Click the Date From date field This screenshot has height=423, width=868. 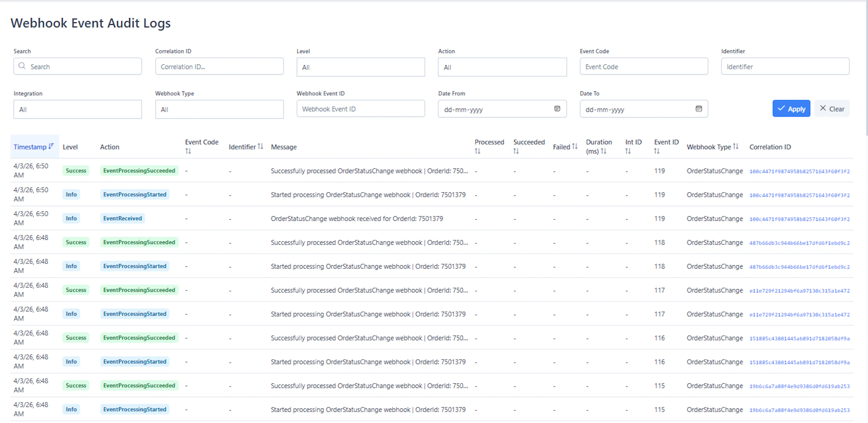point(502,109)
